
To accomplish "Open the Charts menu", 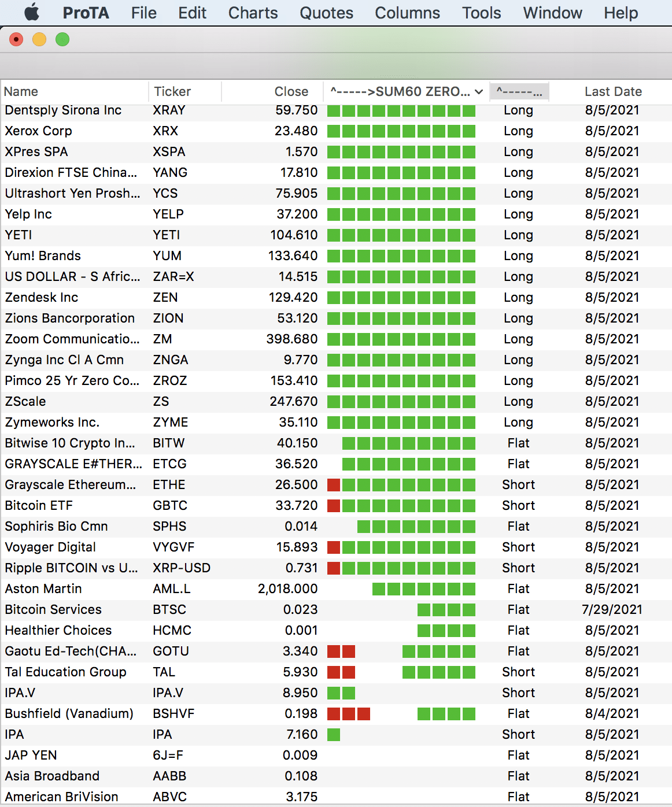I will 253,13.
